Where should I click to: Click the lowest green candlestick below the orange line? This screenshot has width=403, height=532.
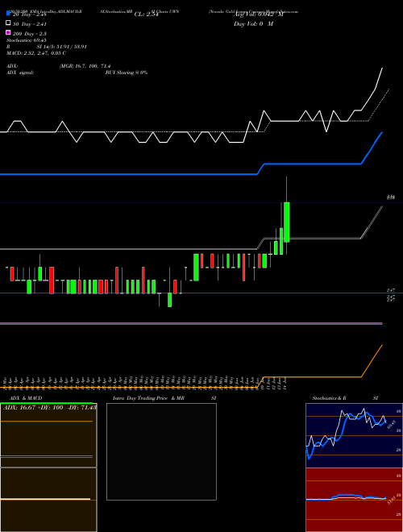(169, 300)
